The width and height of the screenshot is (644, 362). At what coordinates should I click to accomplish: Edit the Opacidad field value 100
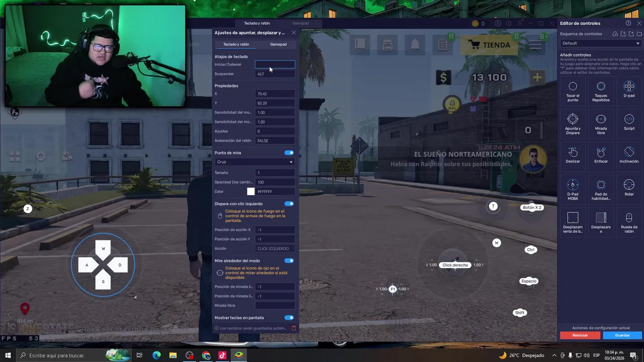tap(275, 182)
